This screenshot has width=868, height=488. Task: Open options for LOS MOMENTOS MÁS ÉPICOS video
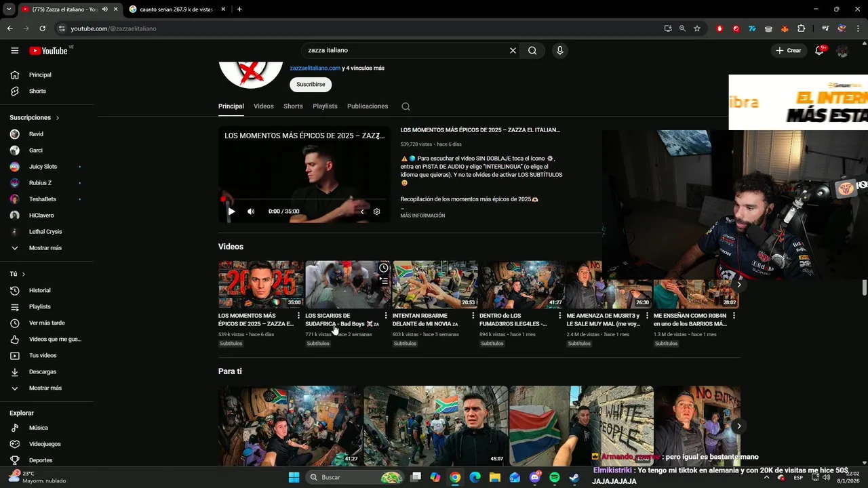[298, 316]
